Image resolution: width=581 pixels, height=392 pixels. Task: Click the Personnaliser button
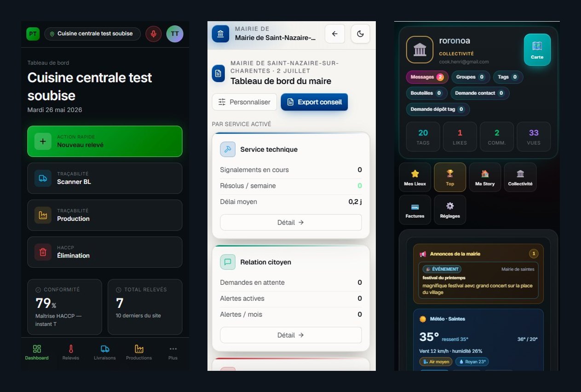click(244, 102)
